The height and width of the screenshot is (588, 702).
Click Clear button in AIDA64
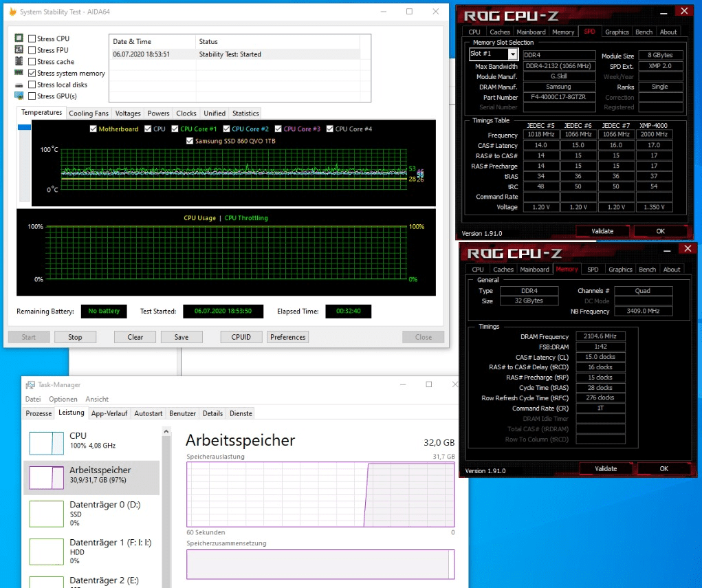point(135,337)
